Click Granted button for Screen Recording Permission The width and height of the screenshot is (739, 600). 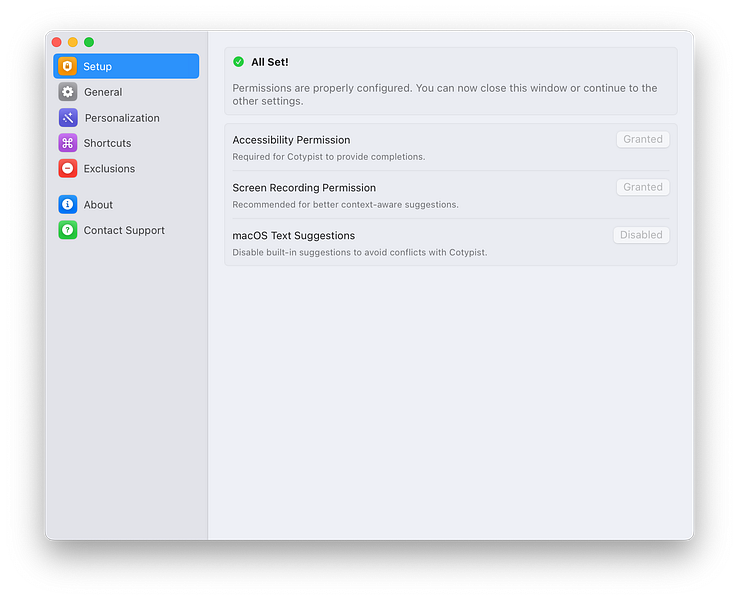click(x=643, y=187)
